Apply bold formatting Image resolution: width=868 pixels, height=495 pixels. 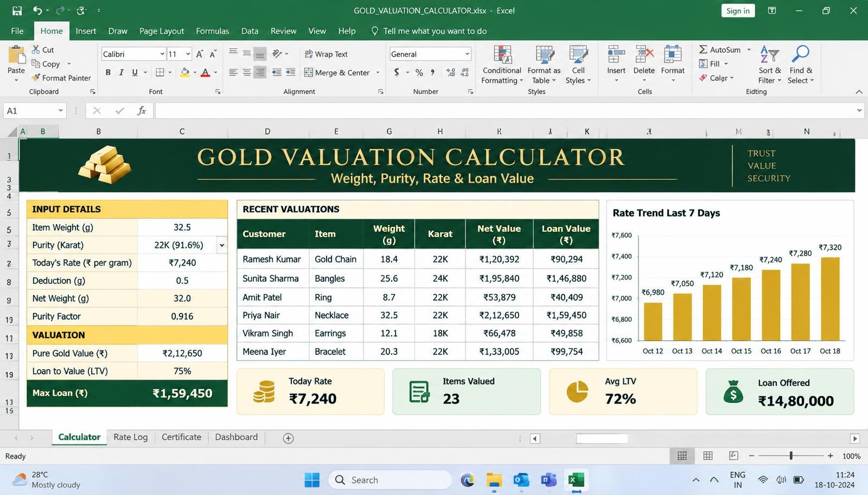point(108,72)
